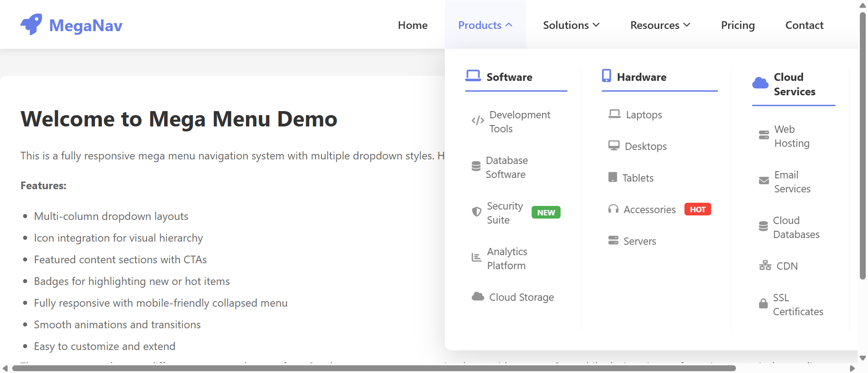
Task: Click the shield icon next to Security Suite
Action: point(476,212)
